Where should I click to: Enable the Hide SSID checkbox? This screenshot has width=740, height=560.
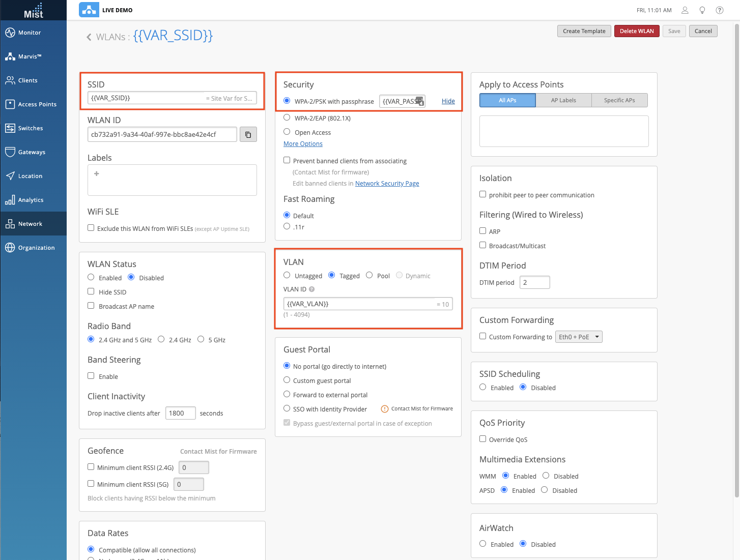pyautogui.click(x=91, y=291)
